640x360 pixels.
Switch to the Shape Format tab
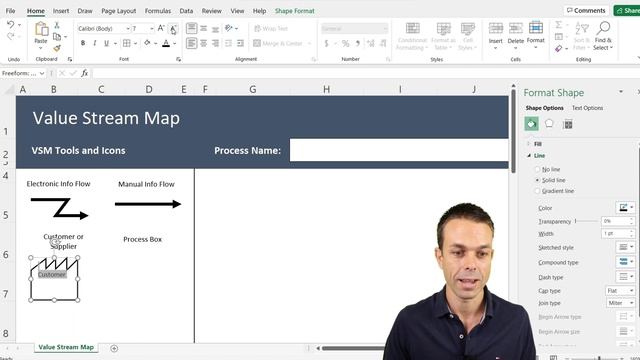(295, 11)
